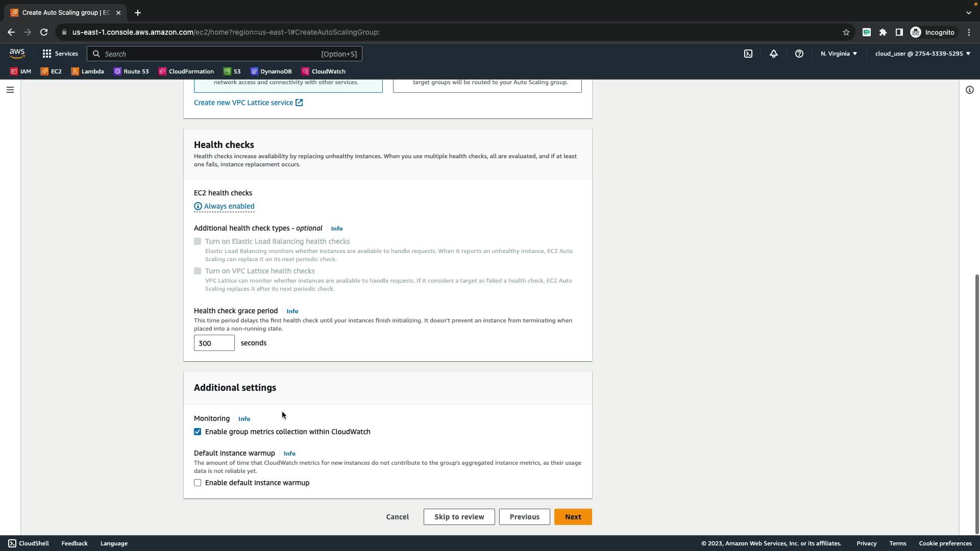Check Turn on Elastic Load Balancing health checks
The width and height of the screenshot is (980, 551).
coord(198,241)
